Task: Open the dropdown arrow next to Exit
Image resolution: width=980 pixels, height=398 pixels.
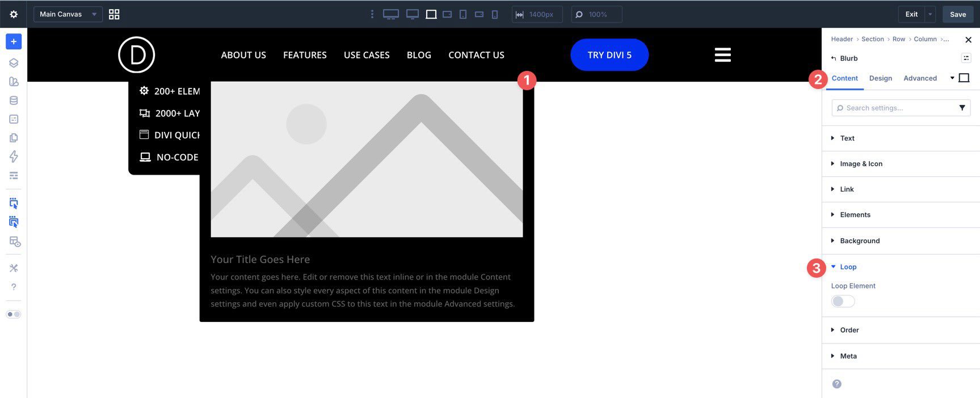Action: coord(930,14)
